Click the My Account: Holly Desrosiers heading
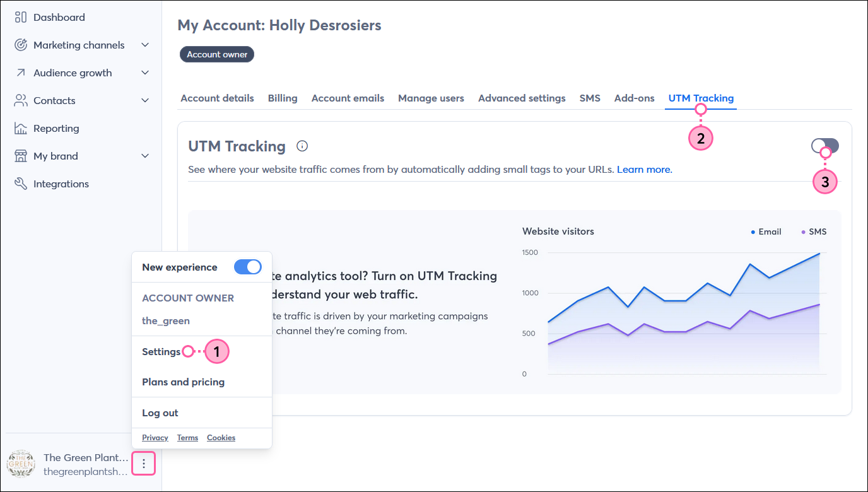This screenshot has width=868, height=492. click(279, 25)
